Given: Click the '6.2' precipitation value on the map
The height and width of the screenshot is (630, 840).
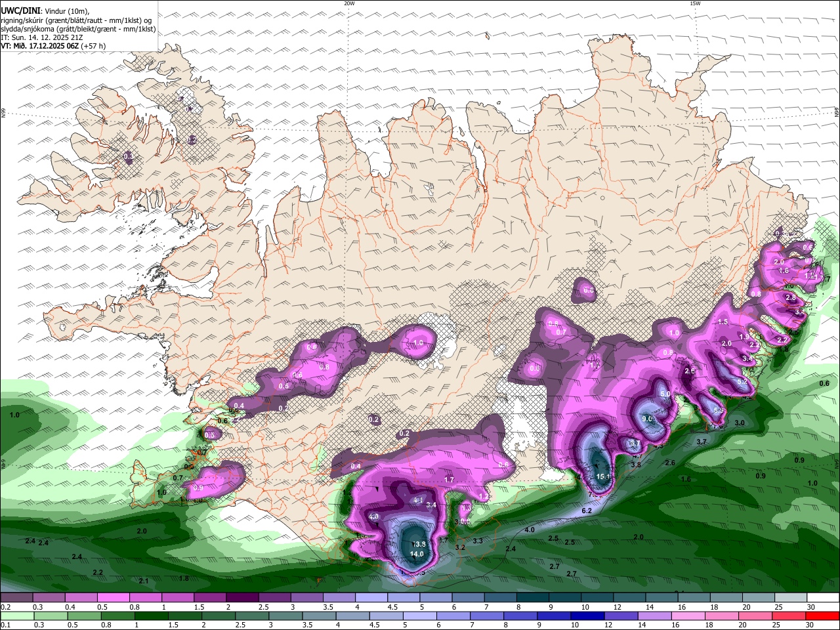Looking at the screenshot, I should click(x=587, y=511).
